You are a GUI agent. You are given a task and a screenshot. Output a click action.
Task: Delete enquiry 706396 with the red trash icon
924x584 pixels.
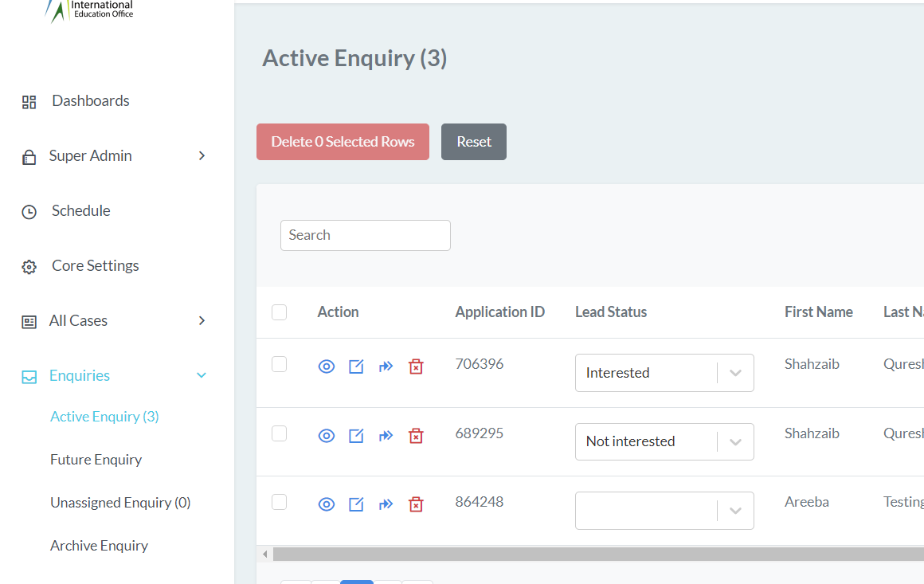tap(416, 366)
